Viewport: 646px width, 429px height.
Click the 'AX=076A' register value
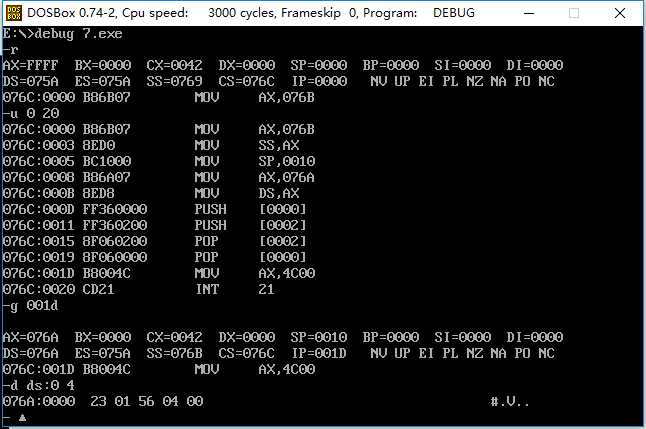30,338
